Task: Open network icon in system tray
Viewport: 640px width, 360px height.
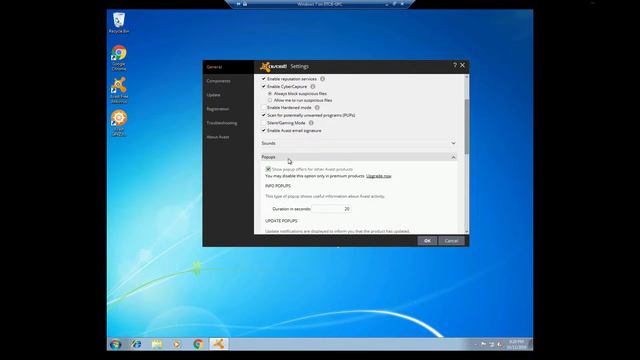Action: point(492,344)
